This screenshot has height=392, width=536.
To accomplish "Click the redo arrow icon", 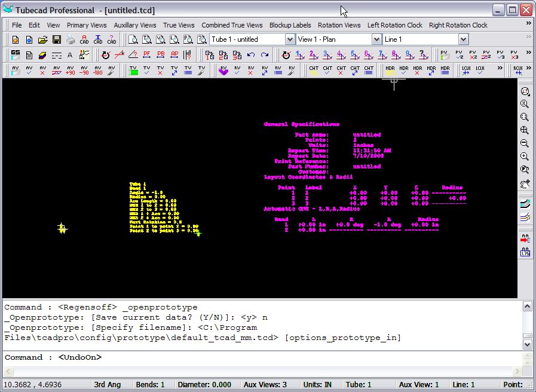I will (x=265, y=55).
